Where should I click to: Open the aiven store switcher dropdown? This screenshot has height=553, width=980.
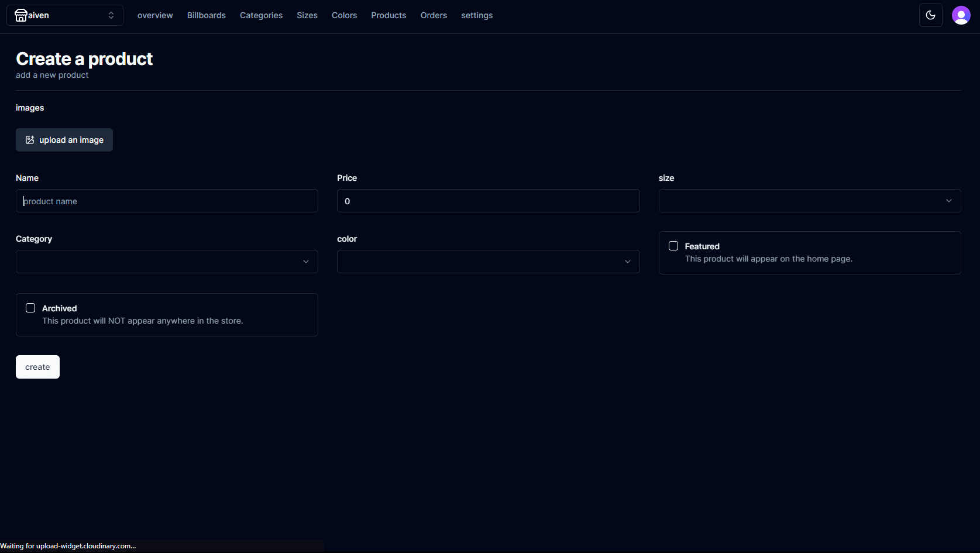coord(65,15)
